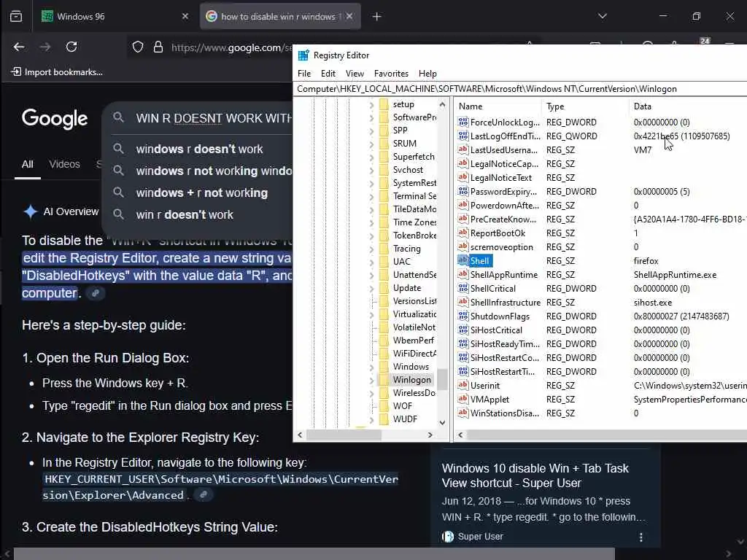Select LastUsedUsername value string icon
The image size is (747, 560).
[x=462, y=149]
